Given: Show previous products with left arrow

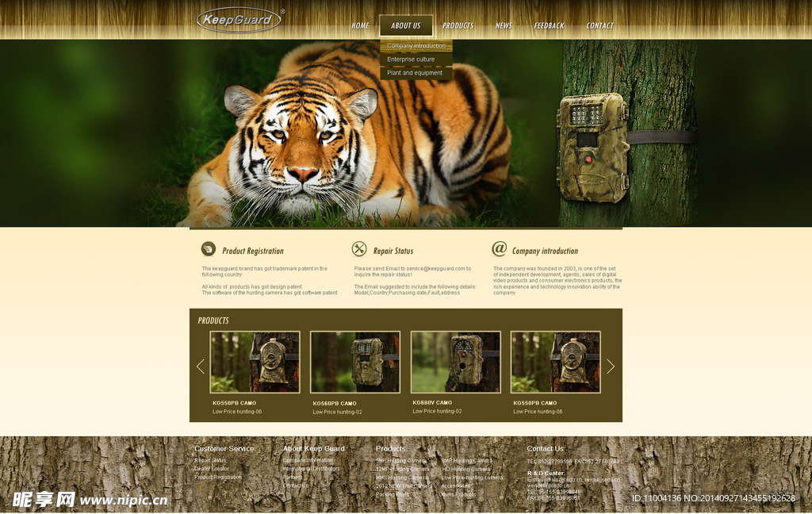Looking at the screenshot, I should click(201, 366).
